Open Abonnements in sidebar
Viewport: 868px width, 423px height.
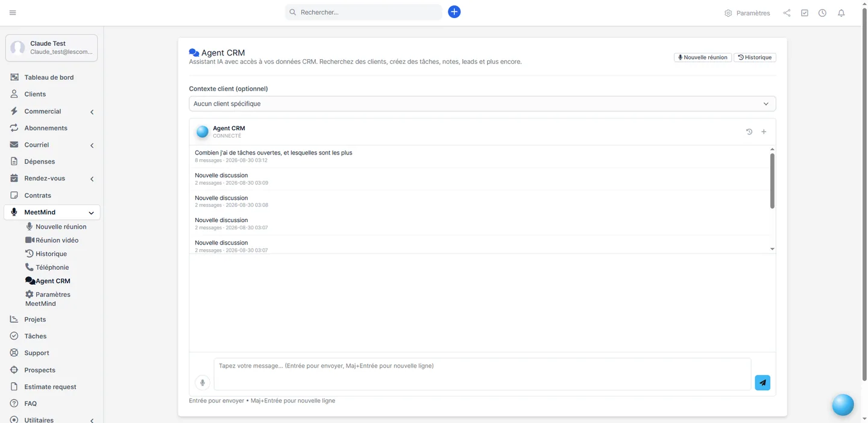[46, 128]
